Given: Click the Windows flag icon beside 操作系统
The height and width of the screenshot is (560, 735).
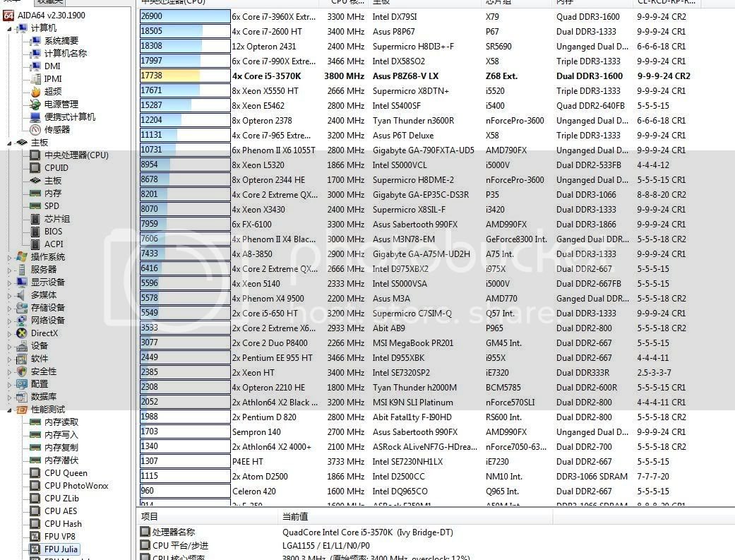Looking at the screenshot, I should pos(21,257).
